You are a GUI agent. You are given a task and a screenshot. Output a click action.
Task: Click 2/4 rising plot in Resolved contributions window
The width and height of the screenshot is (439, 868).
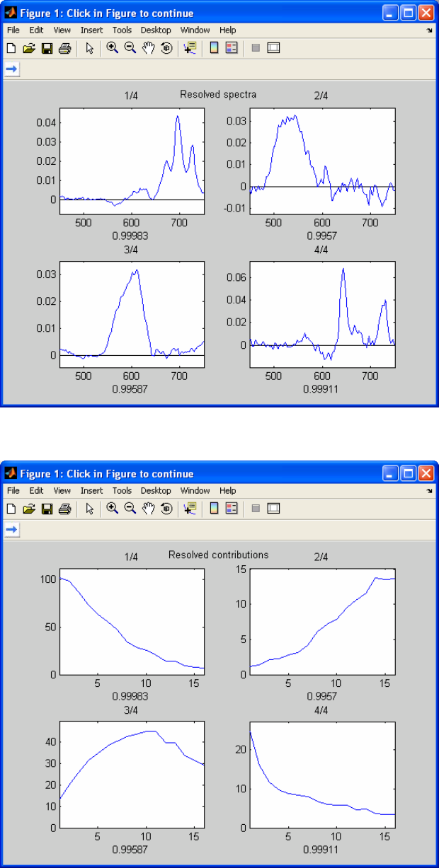[322, 621]
